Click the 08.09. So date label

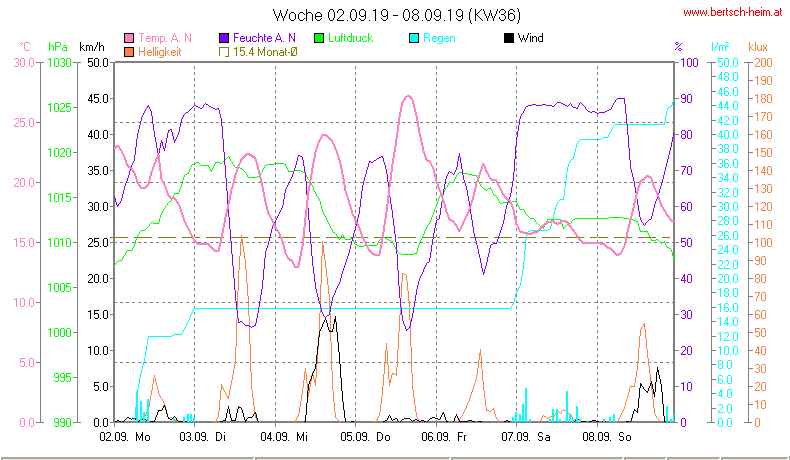[607, 437]
